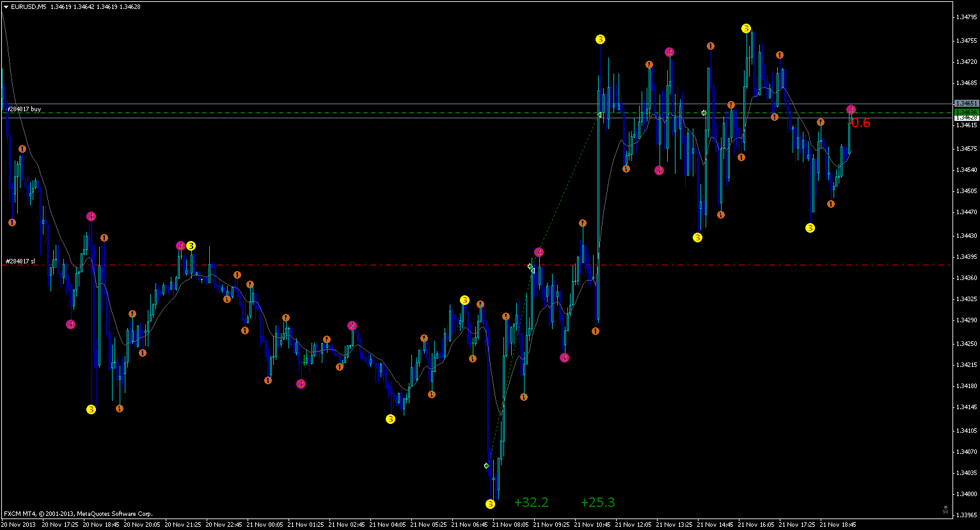
Task: Click the "20 Nov 22:45" time axis label
Action: [x=224, y=525]
